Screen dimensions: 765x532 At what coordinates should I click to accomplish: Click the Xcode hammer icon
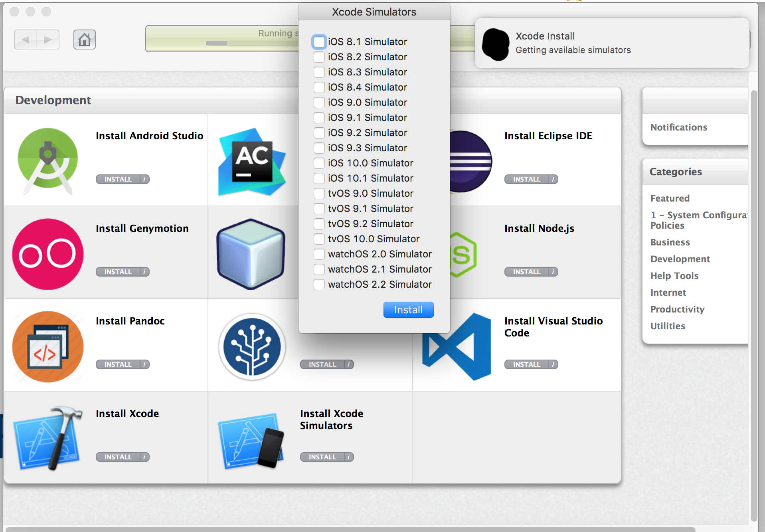(x=48, y=438)
